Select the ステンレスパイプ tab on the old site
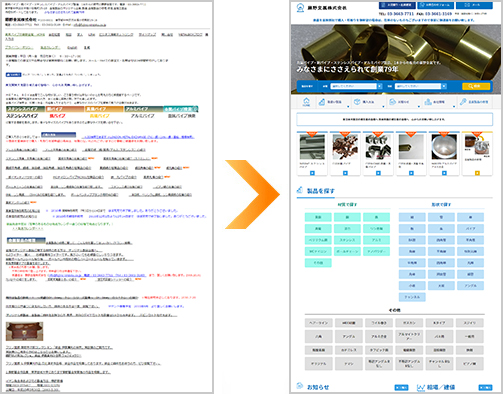503x394 pixels. click(x=25, y=109)
